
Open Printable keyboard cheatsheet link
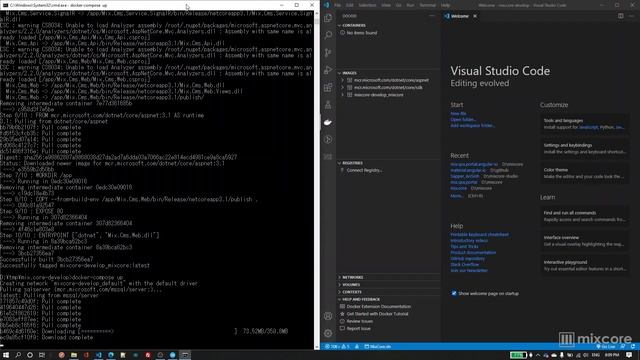click(x=480, y=235)
